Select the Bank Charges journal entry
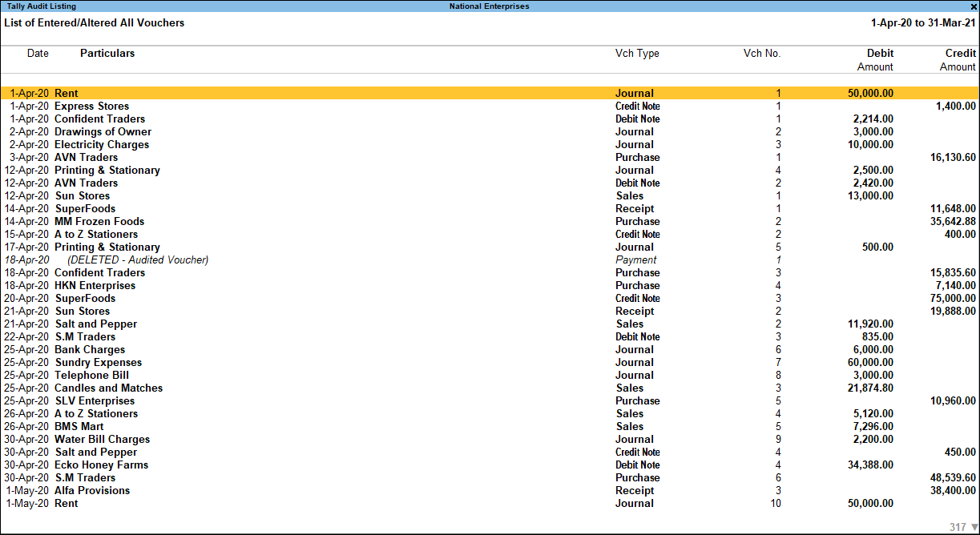 pyautogui.click(x=490, y=349)
